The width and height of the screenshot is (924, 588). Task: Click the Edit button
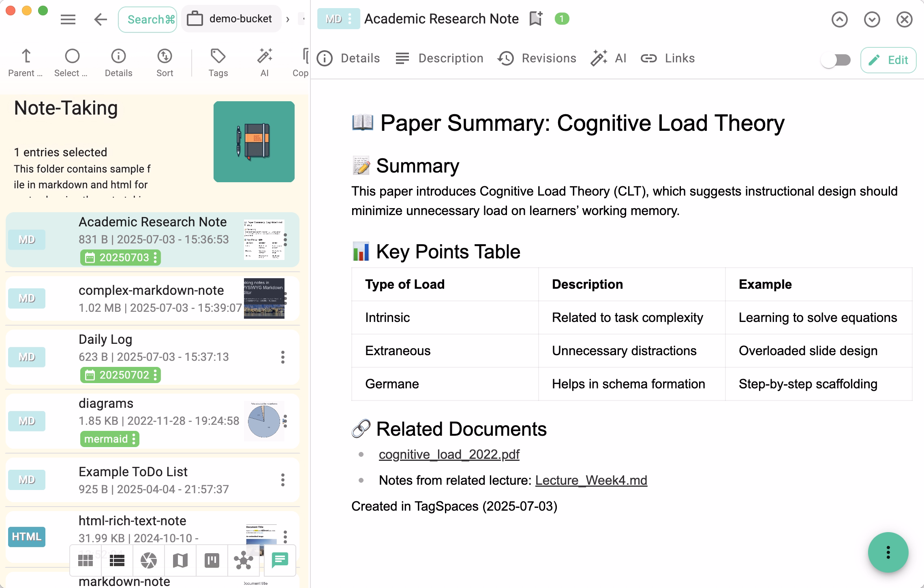[888, 60]
